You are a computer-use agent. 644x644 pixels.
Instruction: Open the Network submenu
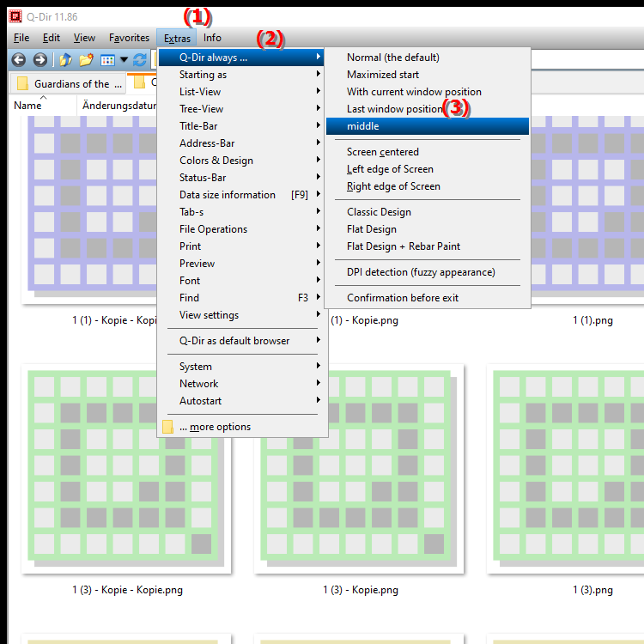point(241,384)
